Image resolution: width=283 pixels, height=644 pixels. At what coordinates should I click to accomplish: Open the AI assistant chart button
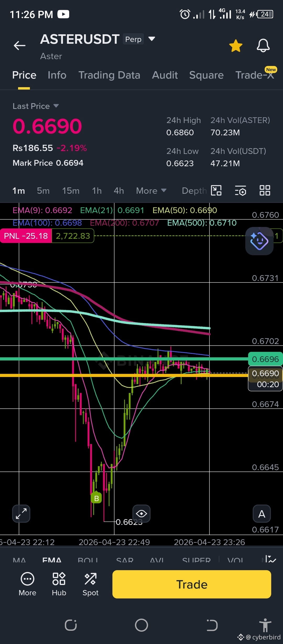[259, 241]
